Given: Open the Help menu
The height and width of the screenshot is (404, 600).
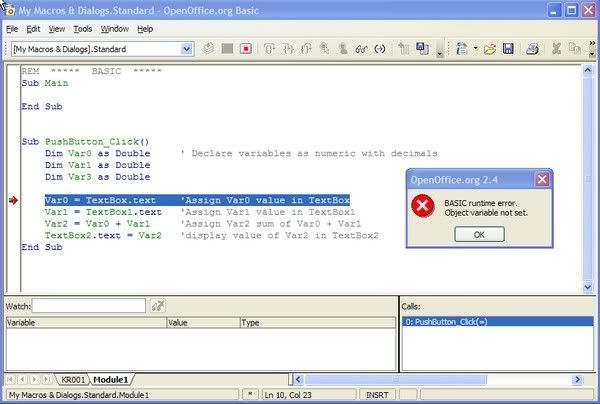Looking at the screenshot, I should [145, 29].
